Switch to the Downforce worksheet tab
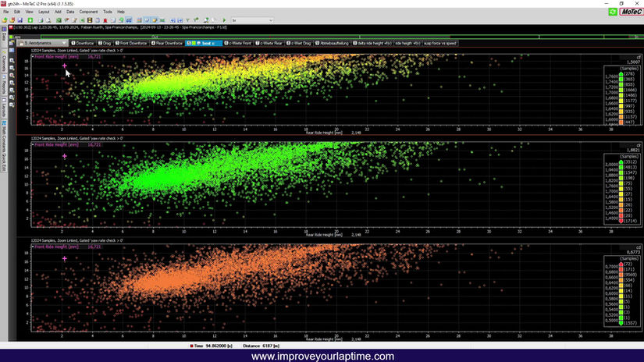The image size is (644, 362). pos(83,43)
